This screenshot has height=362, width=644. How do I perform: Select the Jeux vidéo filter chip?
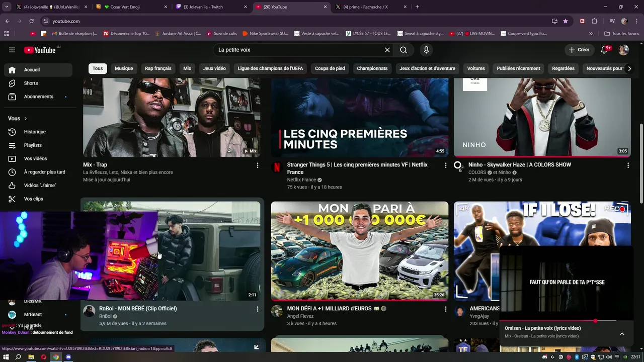pos(214,68)
